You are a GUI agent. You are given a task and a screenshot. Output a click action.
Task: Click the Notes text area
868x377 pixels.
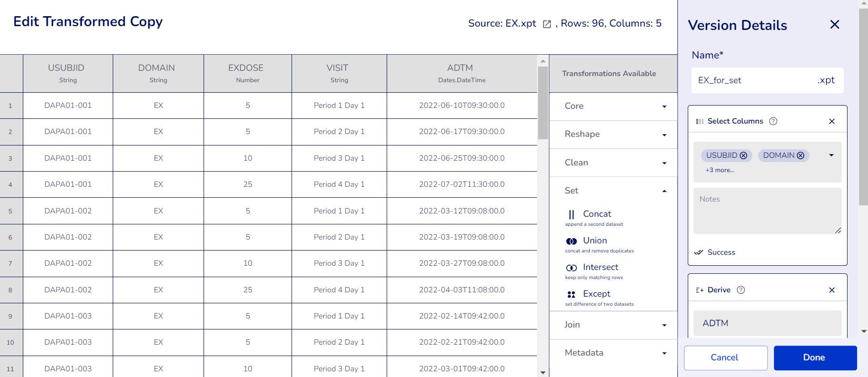(767, 211)
